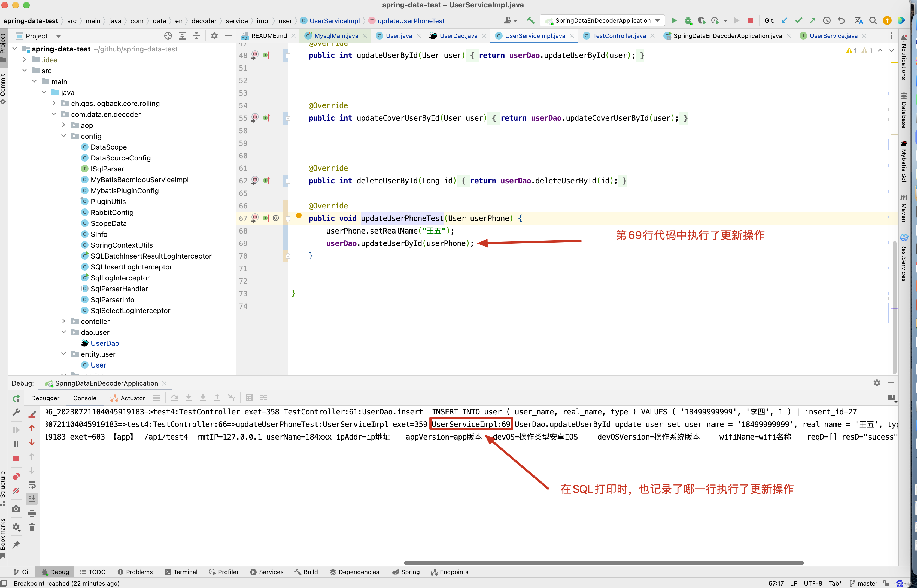This screenshot has height=588, width=917.
Task: Stop the running application in the top toolbar
Action: [750, 21]
